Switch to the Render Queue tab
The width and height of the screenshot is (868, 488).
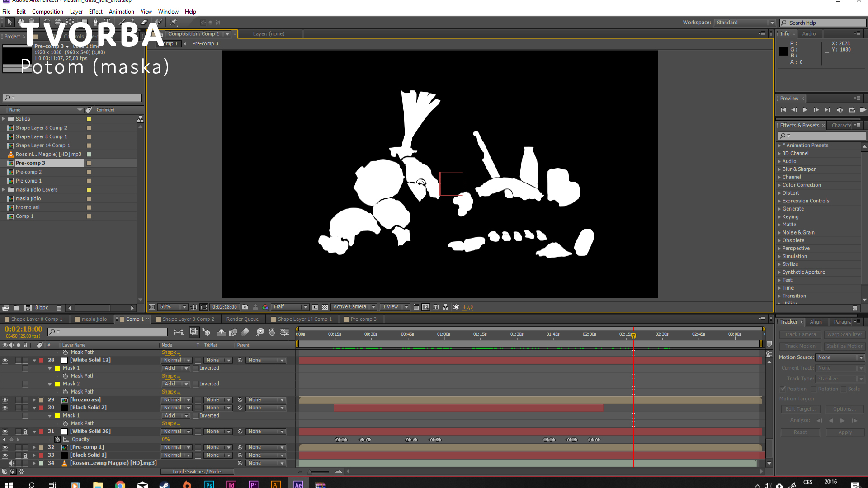point(242,319)
